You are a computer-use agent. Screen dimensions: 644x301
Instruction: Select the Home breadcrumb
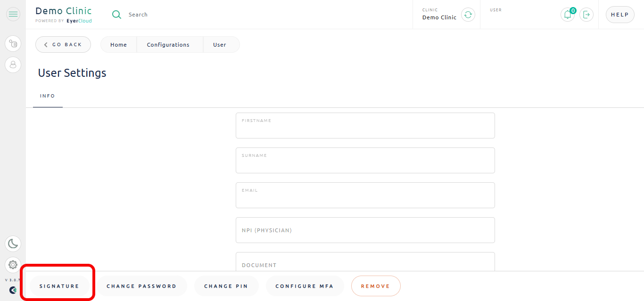click(x=119, y=45)
